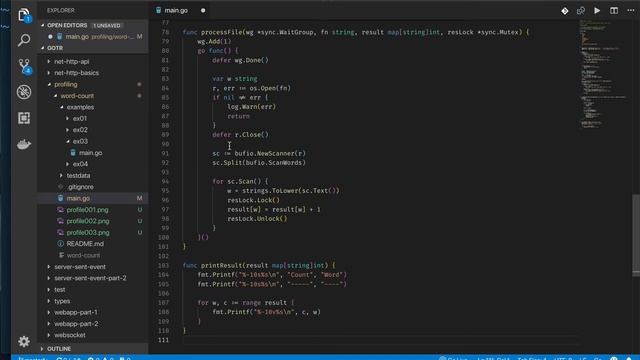Expand the net-http-basics folder
The height and width of the screenshot is (360, 640).
pyautogui.click(x=76, y=73)
